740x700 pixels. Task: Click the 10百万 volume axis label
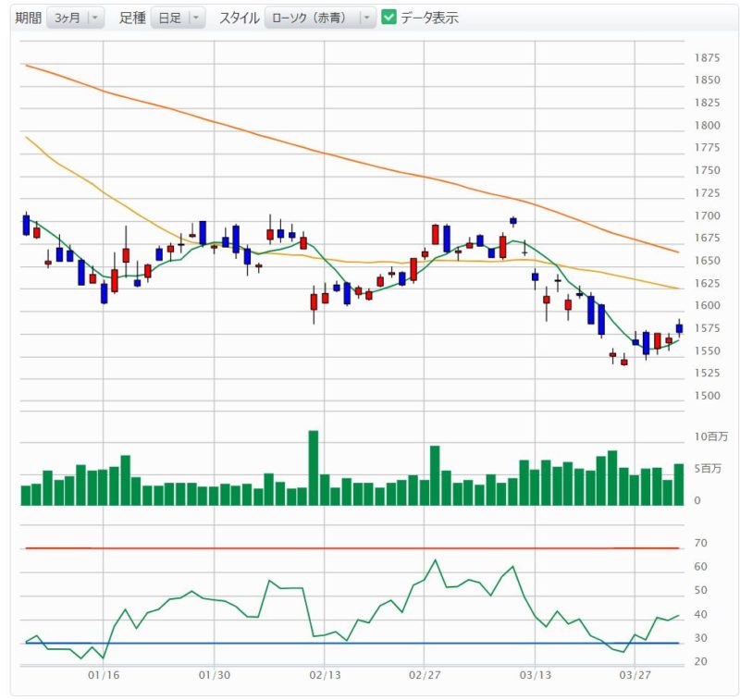coord(710,436)
